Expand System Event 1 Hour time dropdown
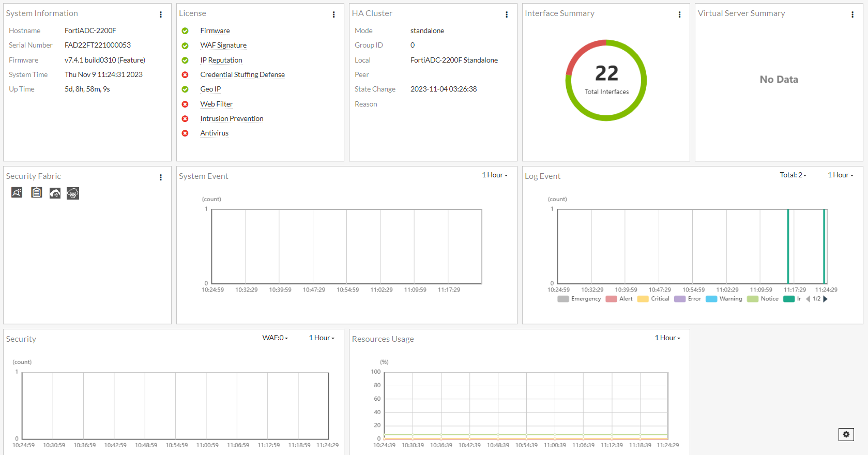This screenshot has height=455, width=868. point(495,175)
